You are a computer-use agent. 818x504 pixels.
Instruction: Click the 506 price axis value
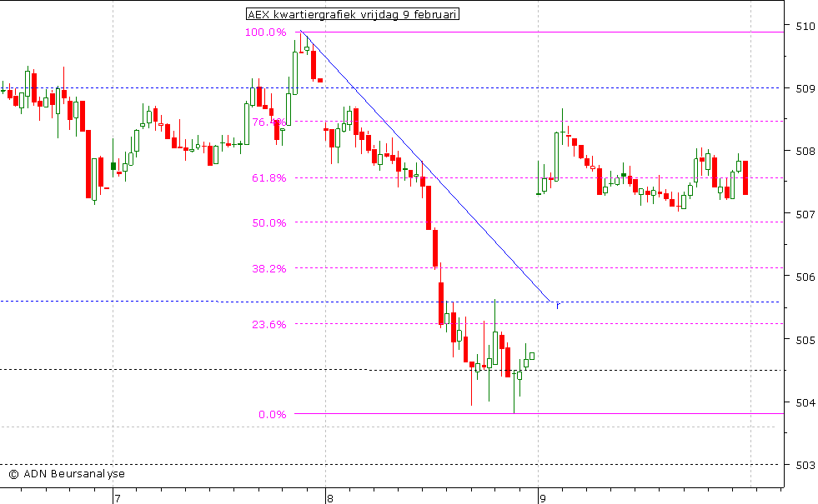(x=805, y=277)
